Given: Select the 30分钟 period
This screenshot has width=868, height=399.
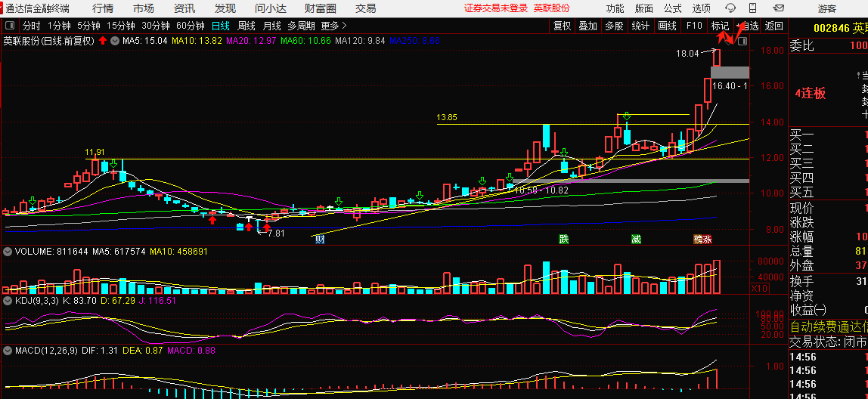Looking at the screenshot, I should tap(156, 26).
